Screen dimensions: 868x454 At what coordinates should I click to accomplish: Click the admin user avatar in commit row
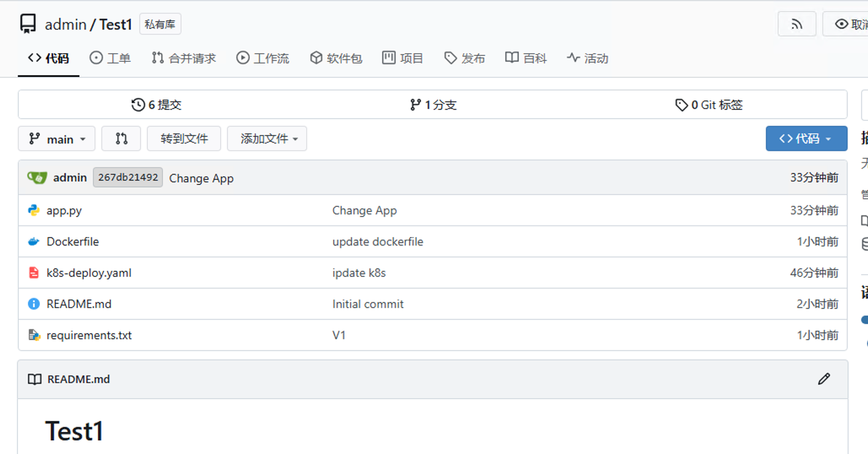click(x=37, y=178)
